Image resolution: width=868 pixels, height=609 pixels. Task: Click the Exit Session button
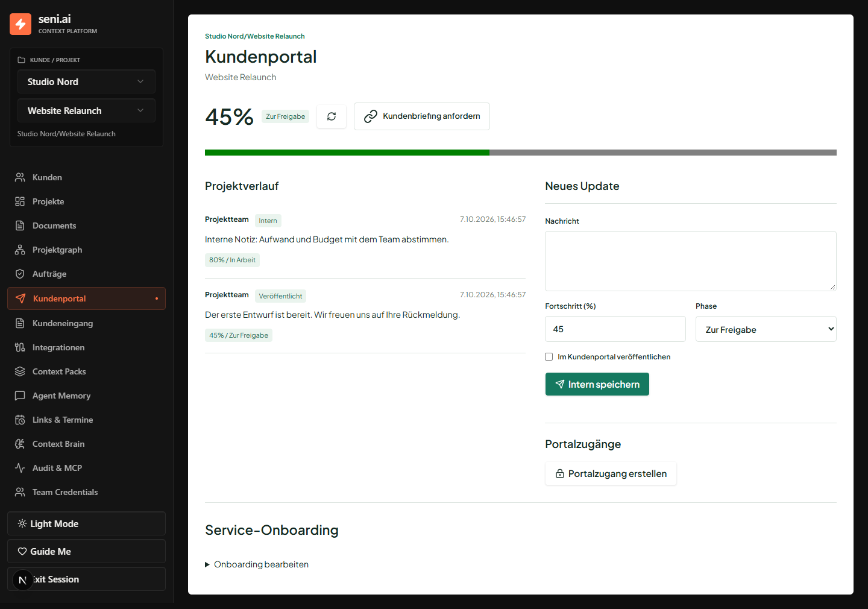[x=86, y=579]
